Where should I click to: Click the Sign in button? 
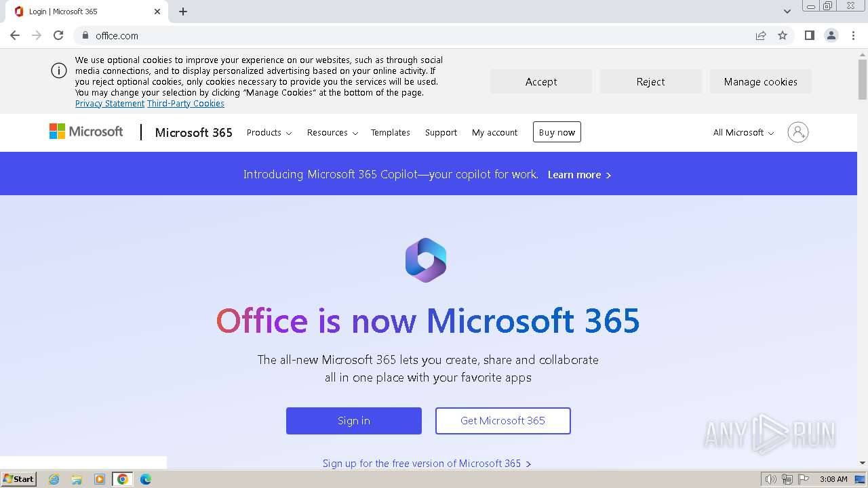tap(354, 421)
